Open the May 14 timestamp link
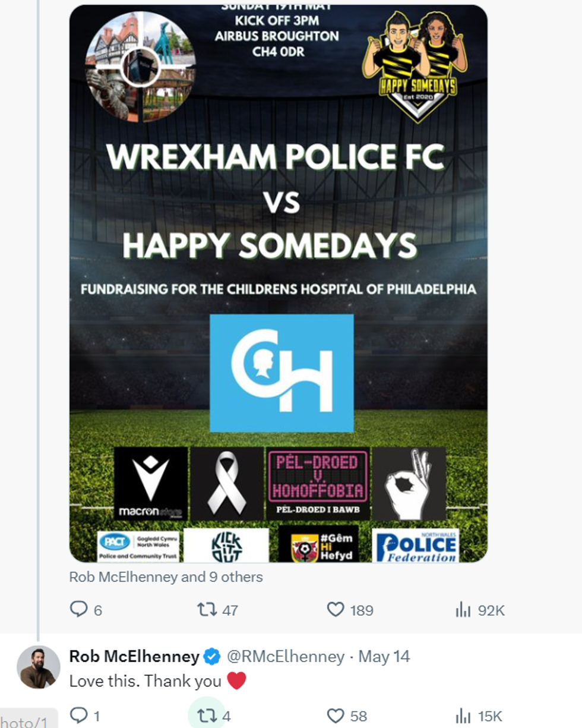This screenshot has width=582, height=728. coord(384,657)
